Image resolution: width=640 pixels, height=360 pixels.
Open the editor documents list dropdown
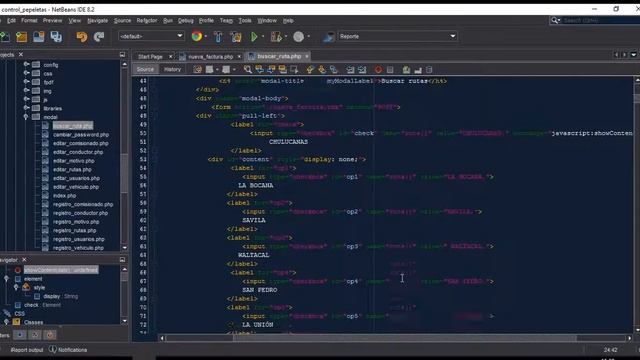pos(633,55)
